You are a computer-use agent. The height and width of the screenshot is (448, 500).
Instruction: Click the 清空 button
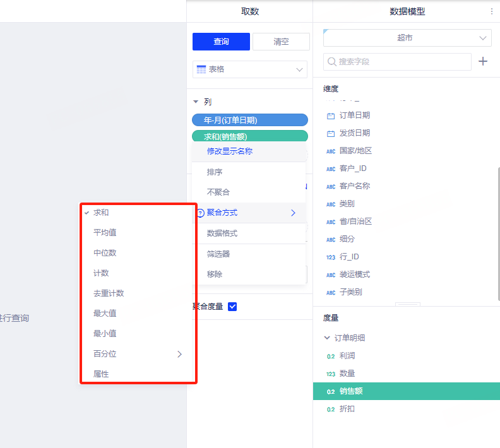point(281,42)
